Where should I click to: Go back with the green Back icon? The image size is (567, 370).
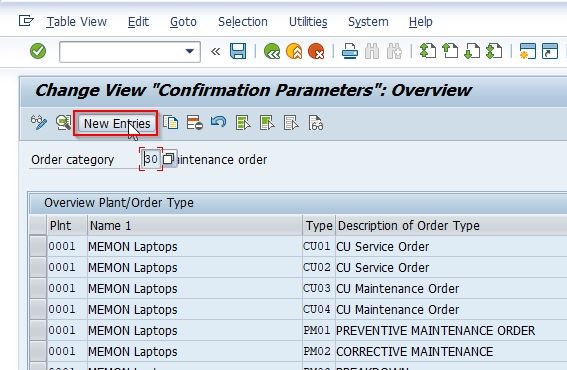tap(272, 51)
